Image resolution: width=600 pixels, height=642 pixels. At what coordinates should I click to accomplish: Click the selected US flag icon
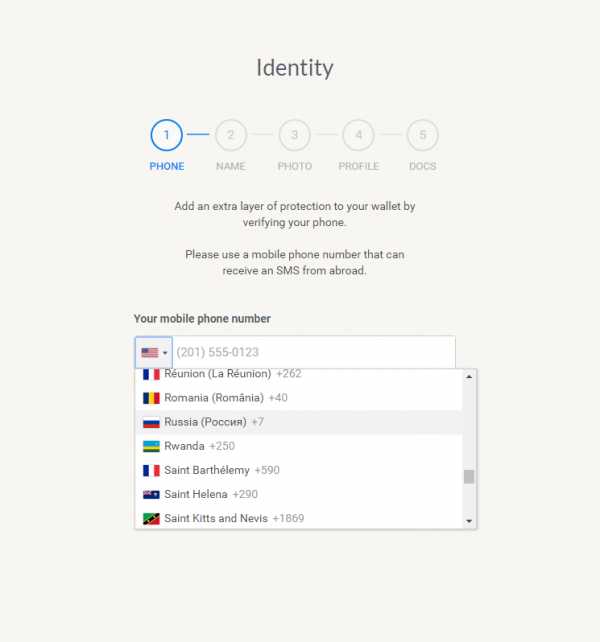click(149, 353)
